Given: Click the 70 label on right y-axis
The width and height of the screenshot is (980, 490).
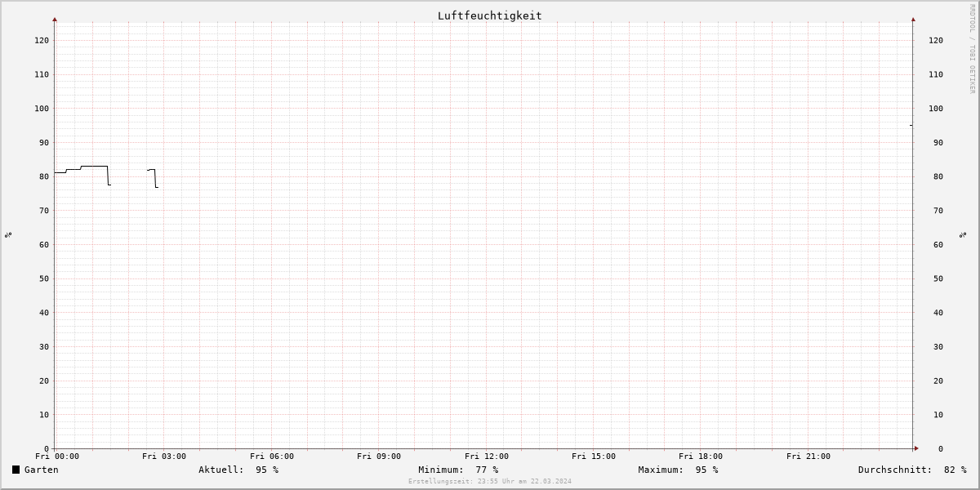Looking at the screenshot, I should click(x=938, y=211).
